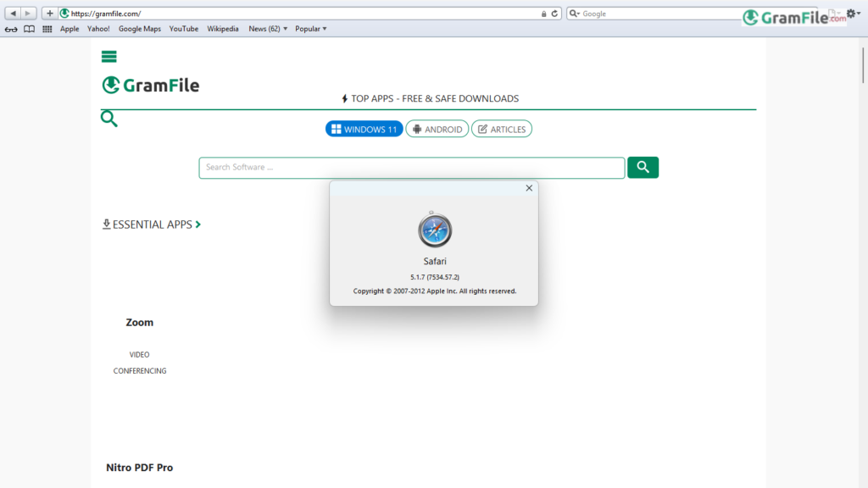This screenshot has height=488, width=868.
Task: Open Safari settings gear menu
Action: pyautogui.click(x=853, y=14)
